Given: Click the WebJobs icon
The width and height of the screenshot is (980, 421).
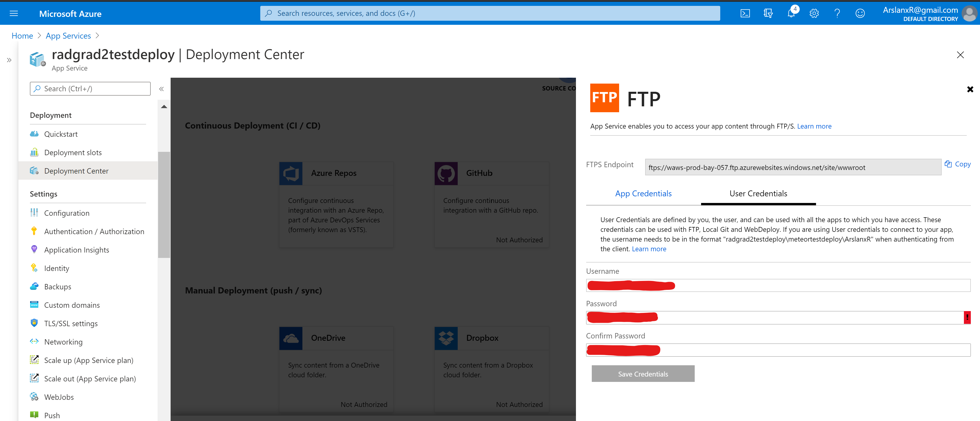Looking at the screenshot, I should (34, 397).
